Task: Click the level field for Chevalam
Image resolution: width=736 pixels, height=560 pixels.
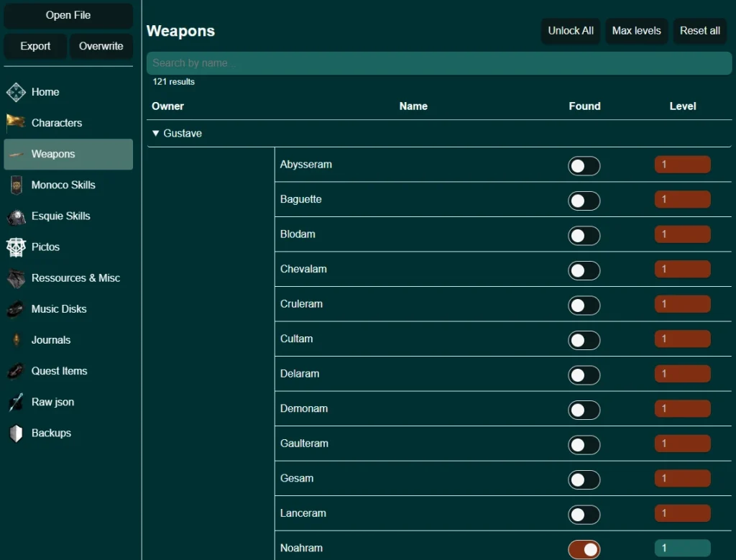Action: [682, 270]
